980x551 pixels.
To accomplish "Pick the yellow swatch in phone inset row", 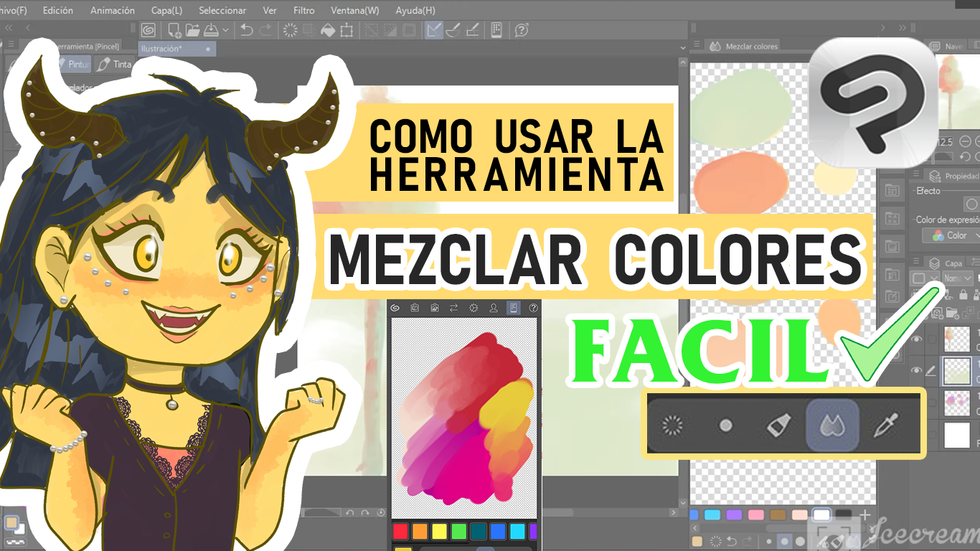I will click(x=440, y=532).
